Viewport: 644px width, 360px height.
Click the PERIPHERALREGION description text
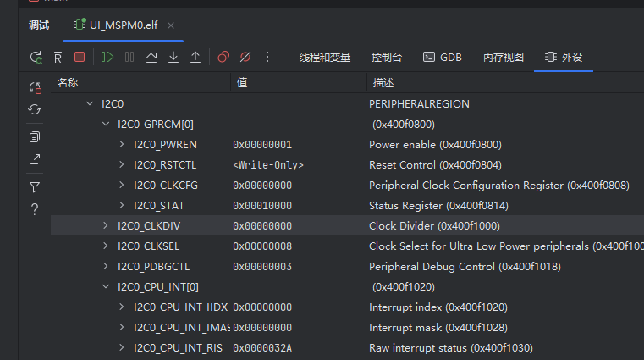(419, 104)
